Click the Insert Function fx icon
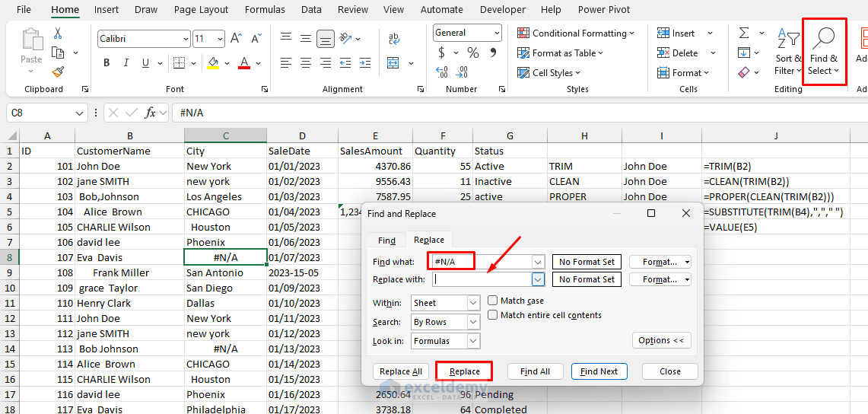 click(150, 113)
